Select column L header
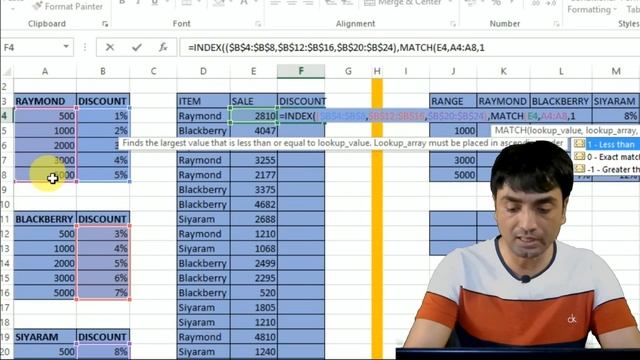Viewport: 640px width, 360px height. 561,71
